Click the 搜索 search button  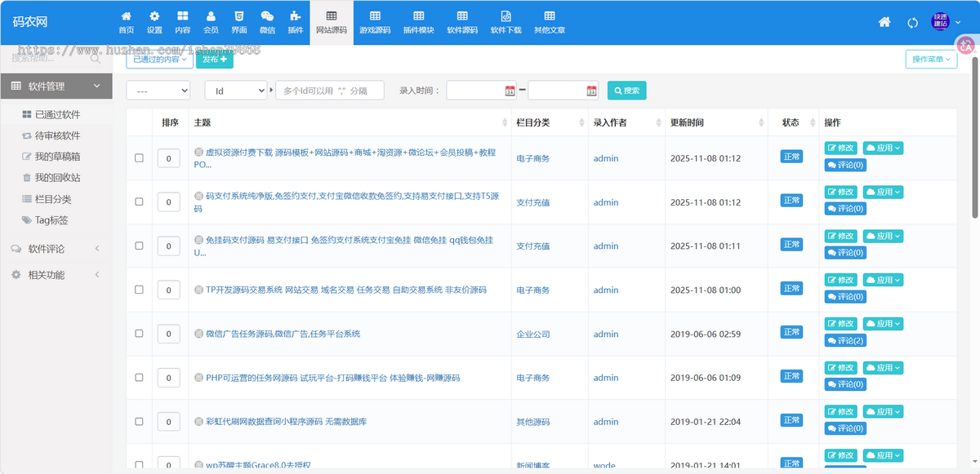pyautogui.click(x=627, y=91)
